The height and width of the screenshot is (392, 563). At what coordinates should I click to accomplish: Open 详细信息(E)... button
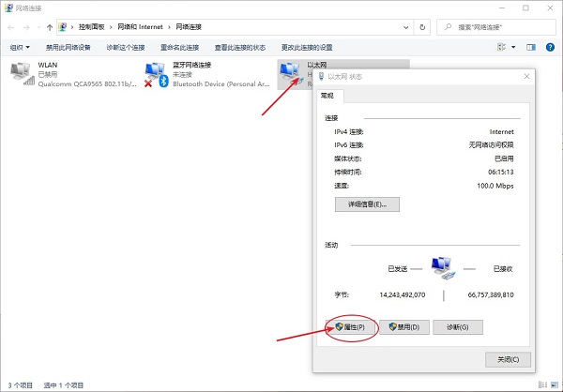[x=367, y=204]
